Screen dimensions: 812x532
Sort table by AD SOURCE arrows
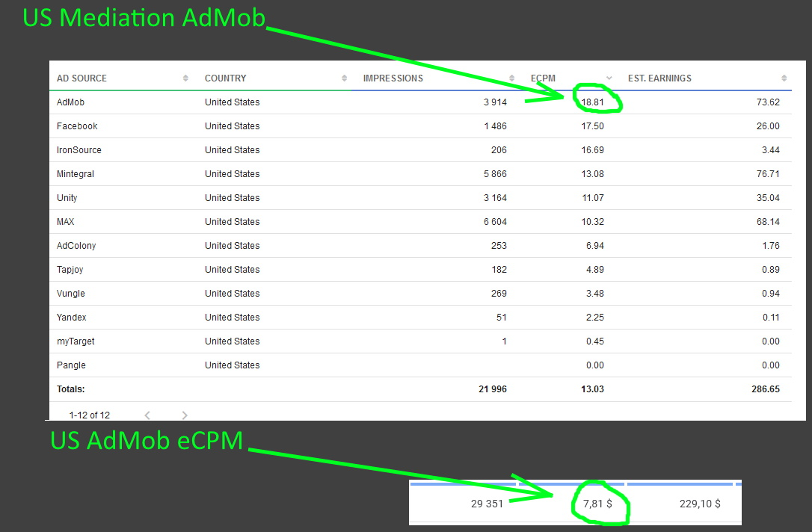click(185, 78)
